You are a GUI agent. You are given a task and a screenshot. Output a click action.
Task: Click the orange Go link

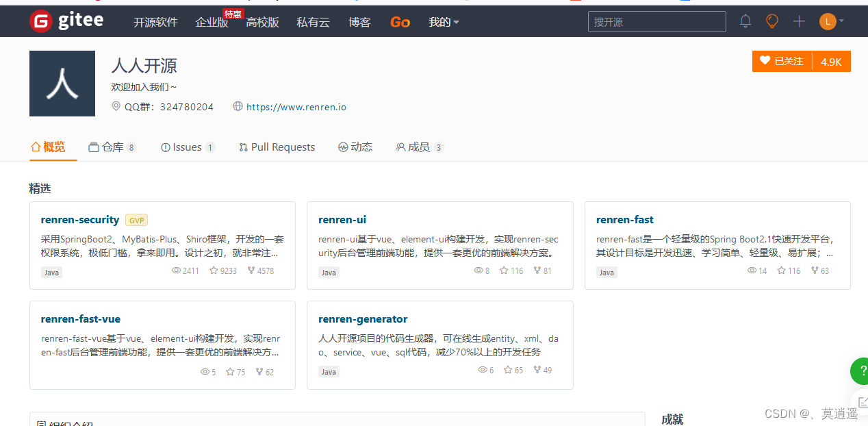400,23
